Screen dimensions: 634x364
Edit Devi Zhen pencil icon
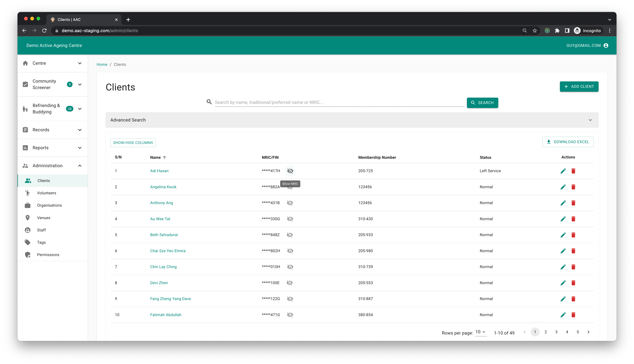[563, 283]
